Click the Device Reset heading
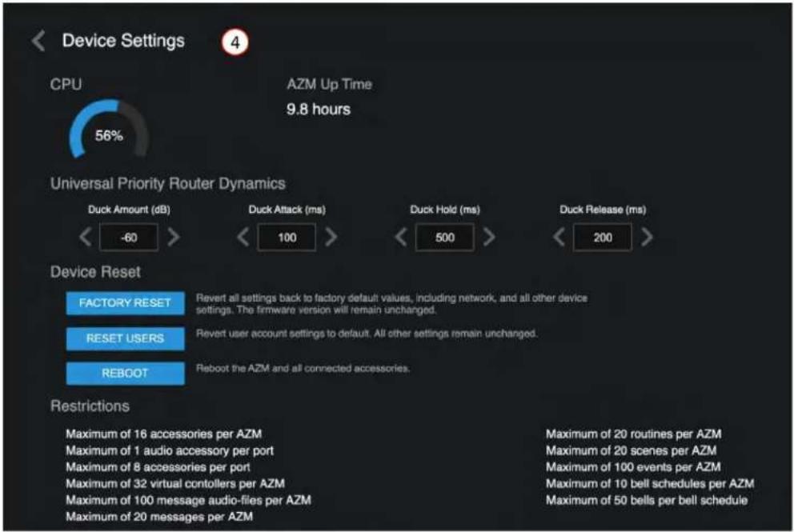 click(95, 272)
